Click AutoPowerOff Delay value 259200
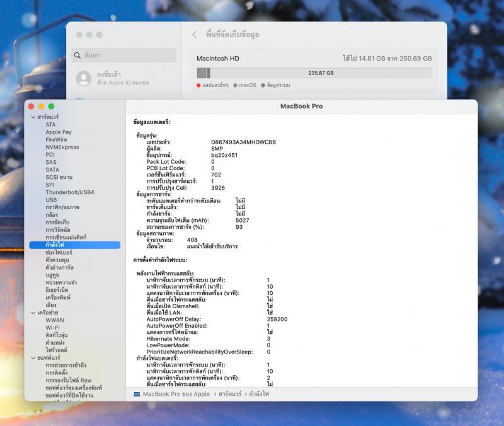The width and height of the screenshot is (504, 426). 277,319
